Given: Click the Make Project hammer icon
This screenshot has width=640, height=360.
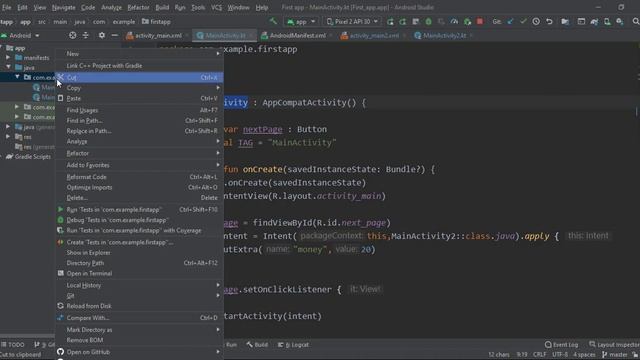Looking at the screenshot, I should tap(273, 21).
